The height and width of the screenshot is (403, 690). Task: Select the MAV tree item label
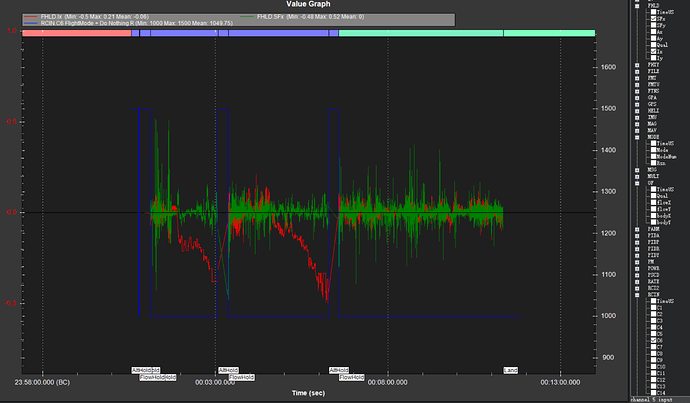click(652, 131)
